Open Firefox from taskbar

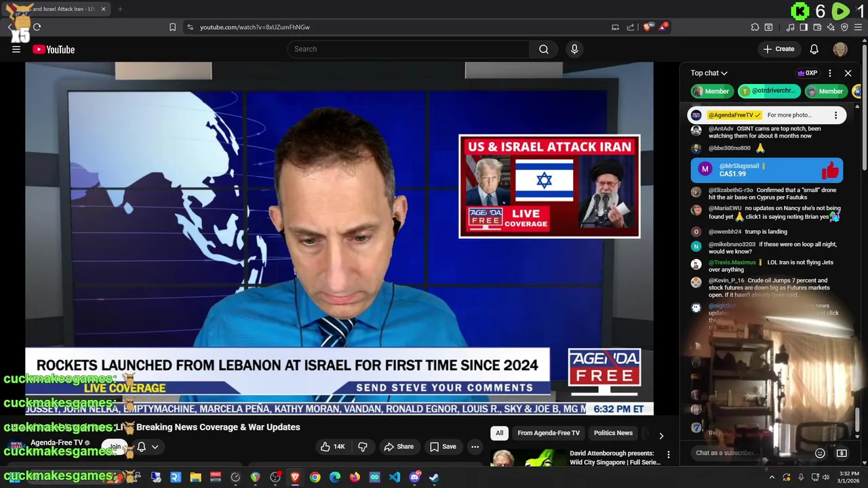pos(355,477)
